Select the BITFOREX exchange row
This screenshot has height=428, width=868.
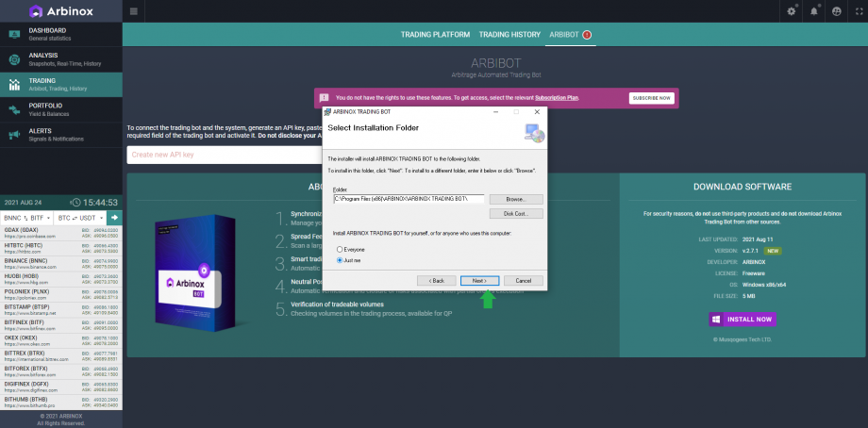(61, 371)
